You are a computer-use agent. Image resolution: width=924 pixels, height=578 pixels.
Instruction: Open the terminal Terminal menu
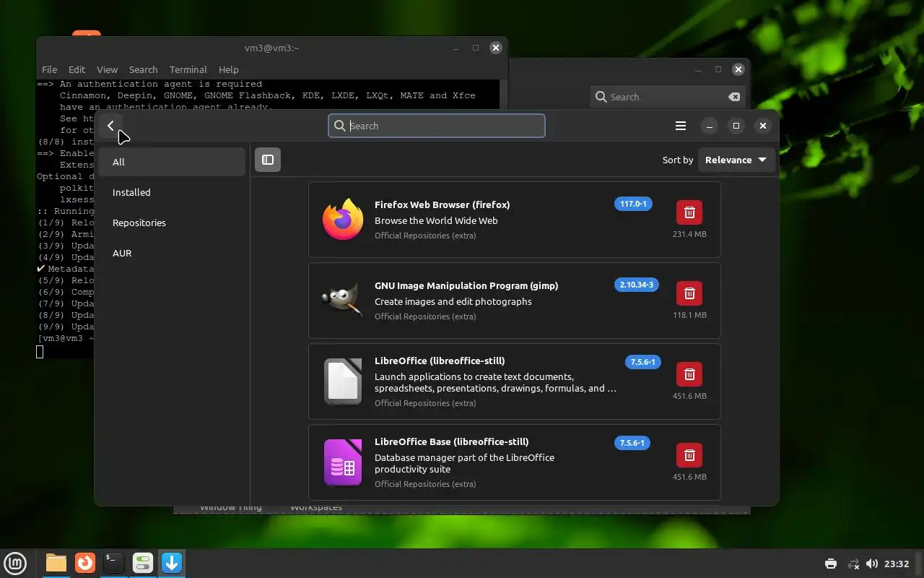click(x=188, y=69)
